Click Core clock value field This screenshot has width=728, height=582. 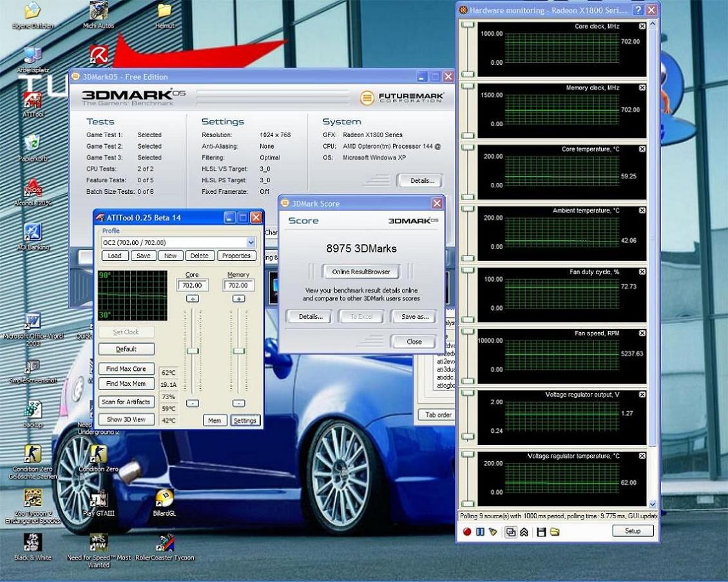[192, 285]
